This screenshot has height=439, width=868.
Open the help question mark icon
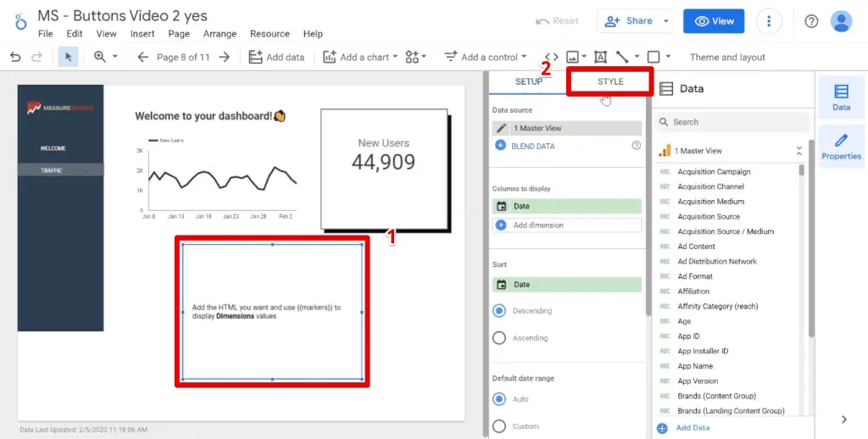click(x=811, y=21)
